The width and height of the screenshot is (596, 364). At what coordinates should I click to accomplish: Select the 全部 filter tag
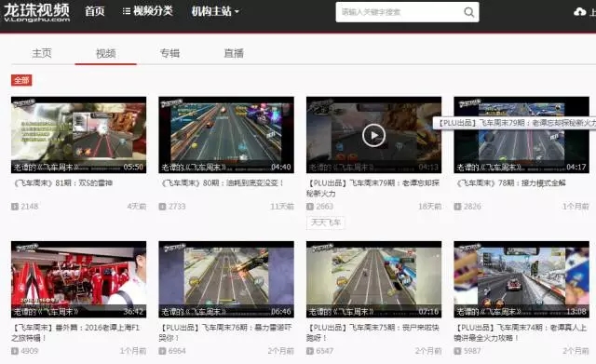tap(21, 80)
